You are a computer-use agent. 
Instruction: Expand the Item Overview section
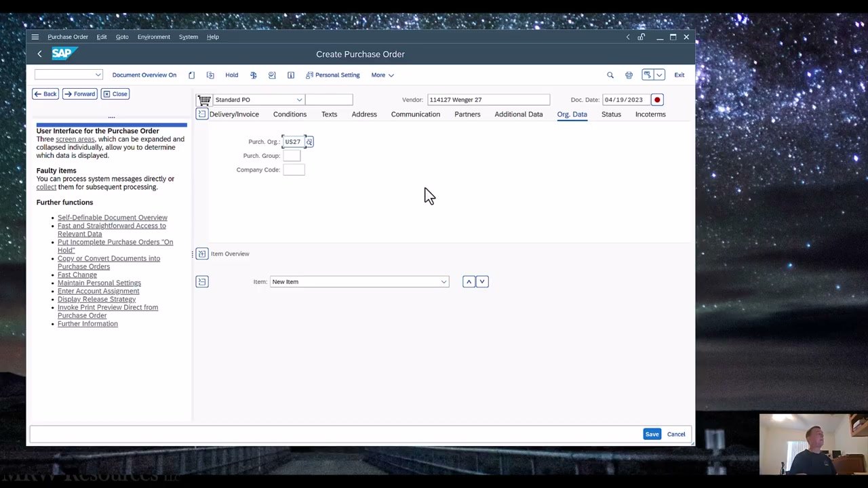pos(202,253)
